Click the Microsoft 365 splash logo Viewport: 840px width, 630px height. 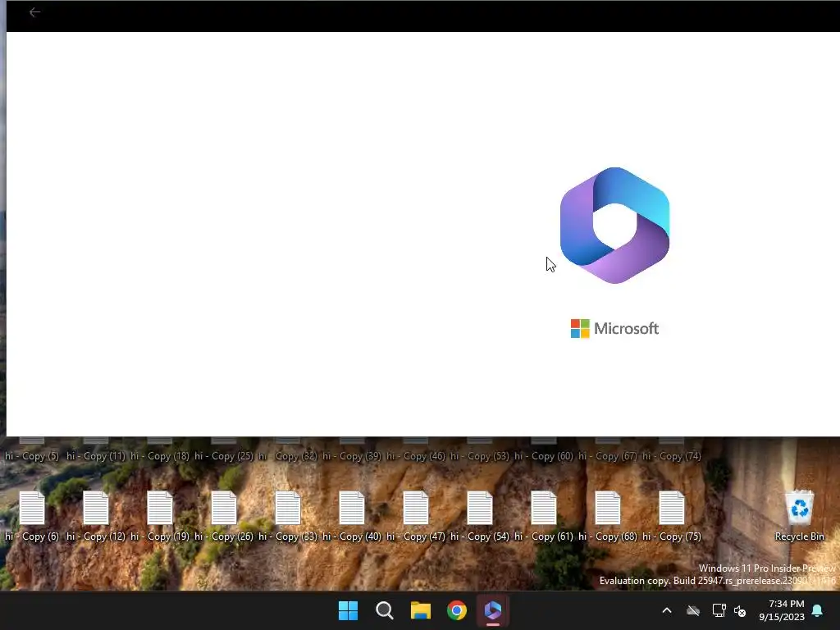coord(614,225)
